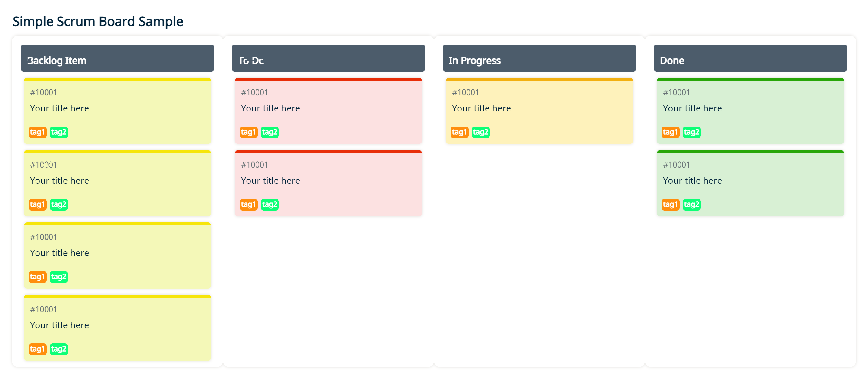The image size is (868, 379).
Task: Click the tag2 badge on the second Done card
Action: (691, 205)
